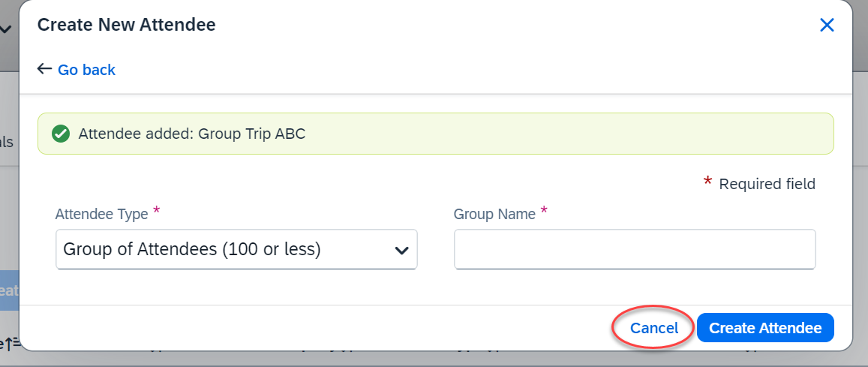Click the left arrow icon beside Go back
Screen dimensions: 868x367
pyautogui.click(x=44, y=69)
